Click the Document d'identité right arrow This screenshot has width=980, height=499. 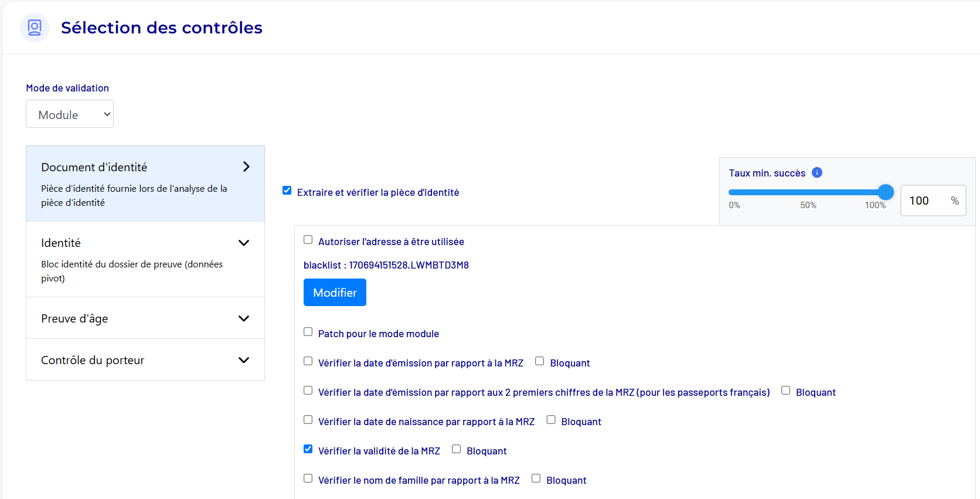pos(246,167)
